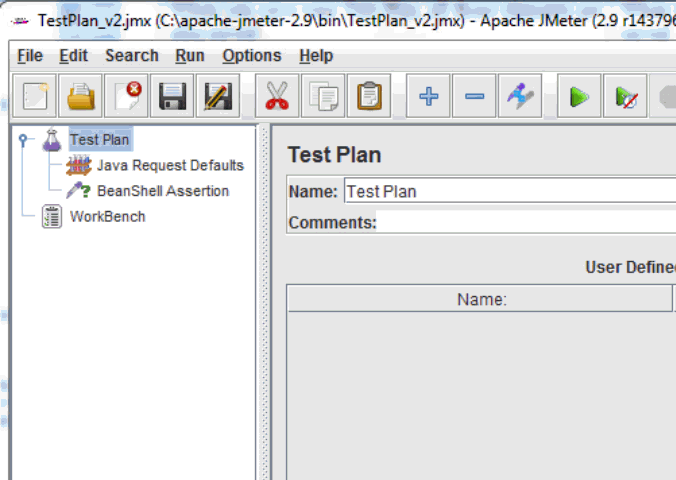Viewport: 676px width, 480px height.
Task: Paste using the clipboard icon
Action: tap(369, 97)
